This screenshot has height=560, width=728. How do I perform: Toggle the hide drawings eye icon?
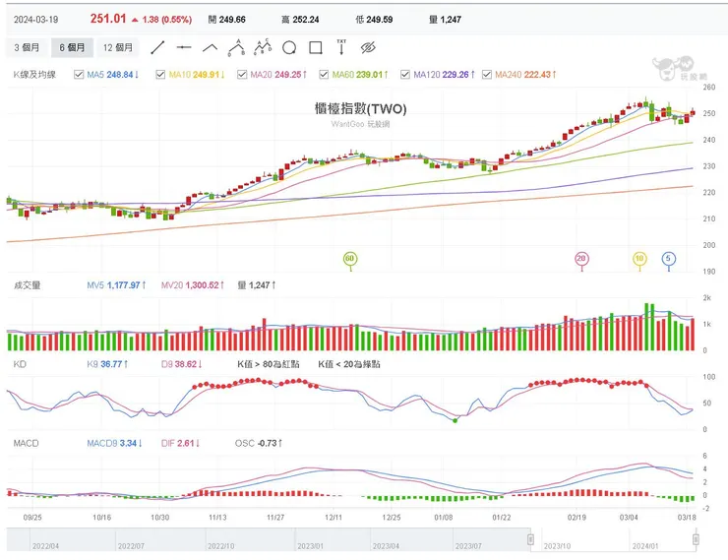coord(368,47)
